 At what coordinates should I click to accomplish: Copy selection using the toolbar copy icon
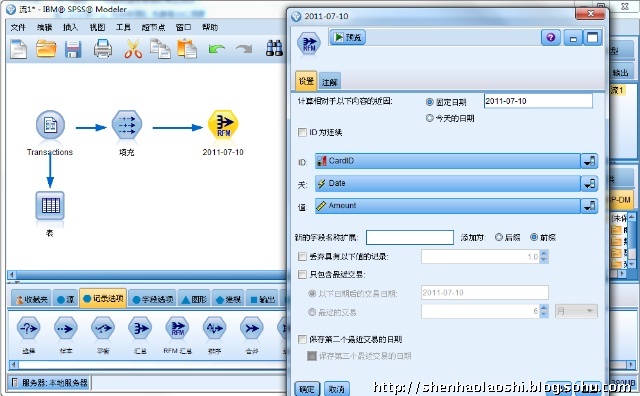point(160,49)
